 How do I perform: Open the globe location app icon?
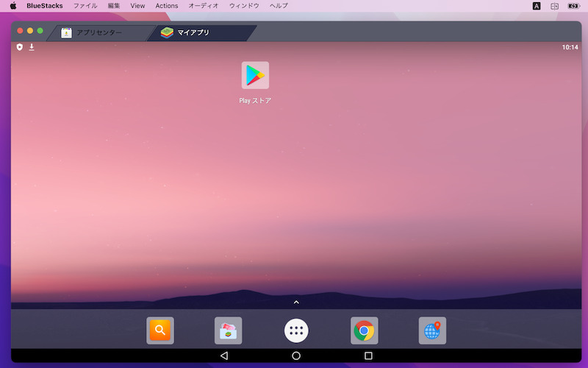click(432, 330)
